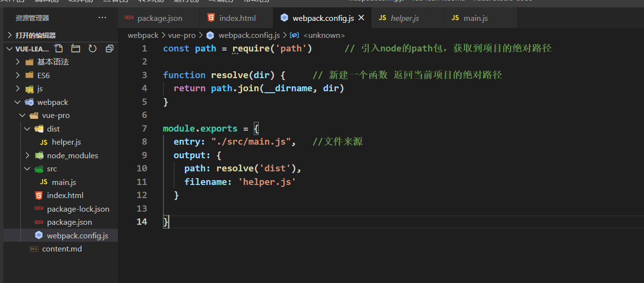Click the webpack.config.js breadcrumb segment
This screenshot has height=283, width=644.
(249, 35)
